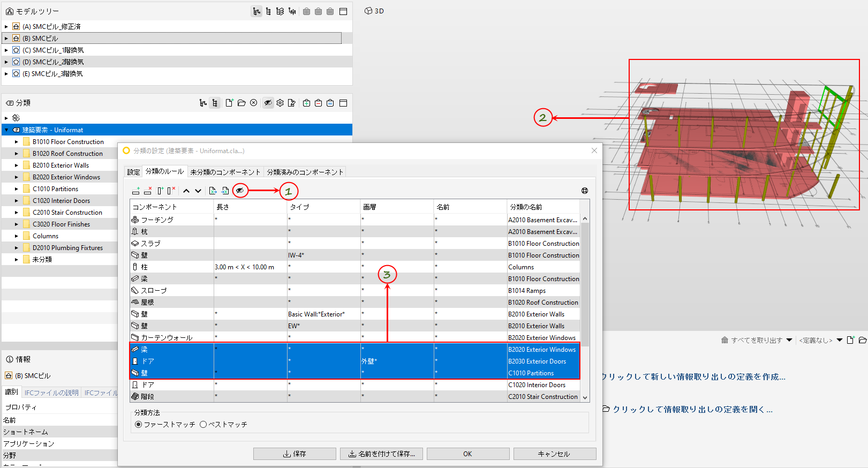
Task: Click 名前を付けて保存... button
Action: [381, 454]
